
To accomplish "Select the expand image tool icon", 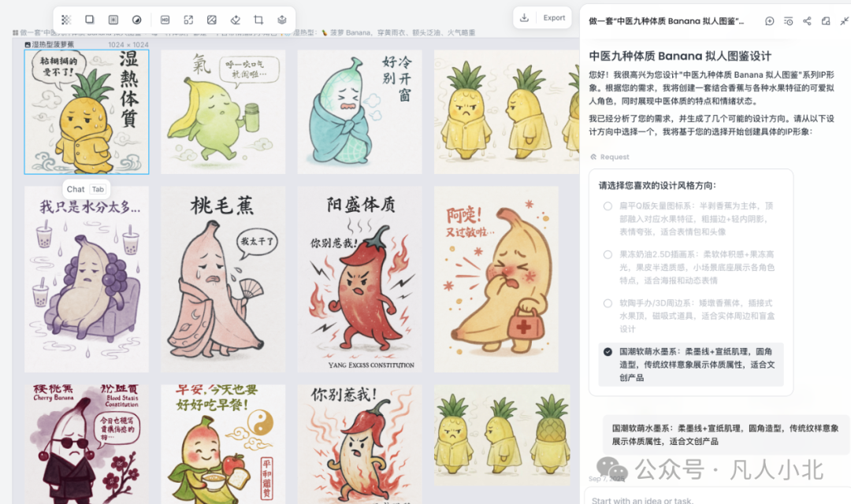I will pos(188,20).
